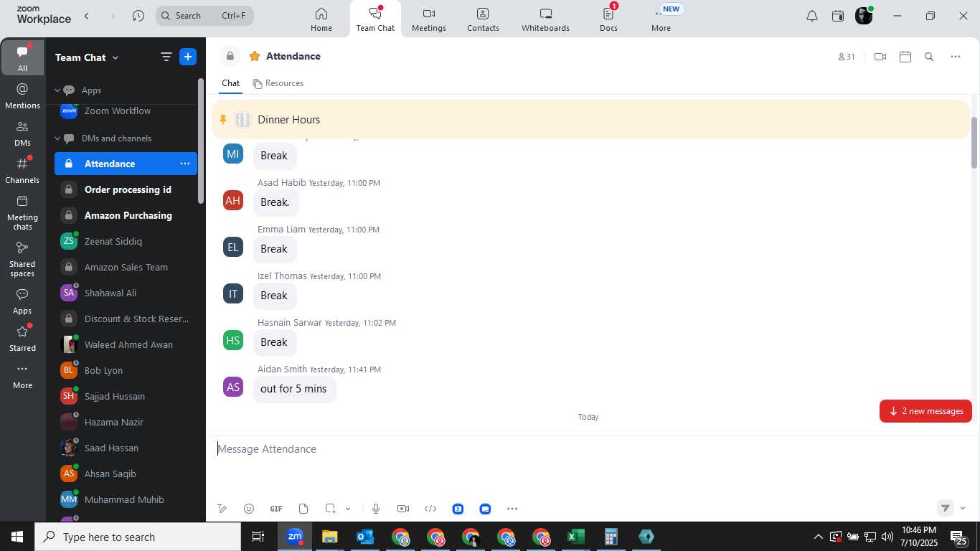Open the text formatting tool
Image resolution: width=980 pixels, height=551 pixels.
tap(222, 509)
